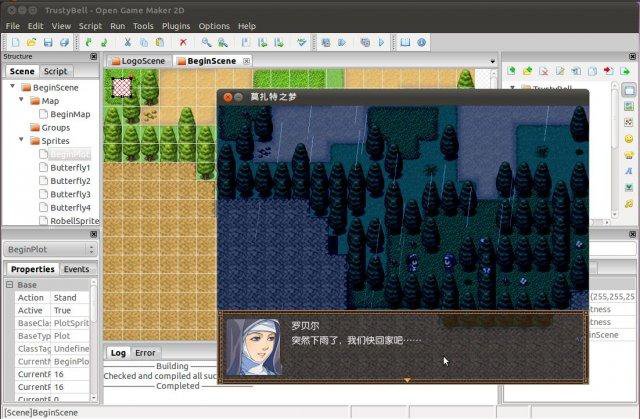Click the properties panel scrollbar down arrow
The height and width of the screenshot is (419, 640).
(x=93, y=397)
